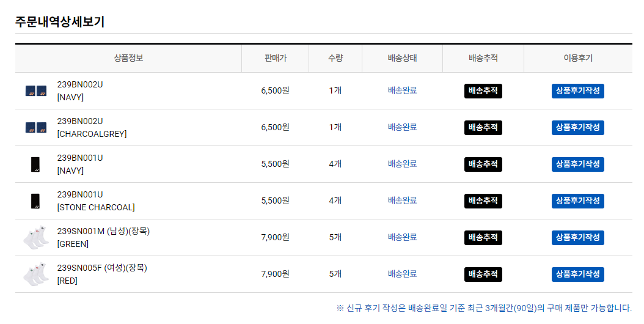Select option text [GREEN]
The height and width of the screenshot is (324, 644).
point(73,244)
